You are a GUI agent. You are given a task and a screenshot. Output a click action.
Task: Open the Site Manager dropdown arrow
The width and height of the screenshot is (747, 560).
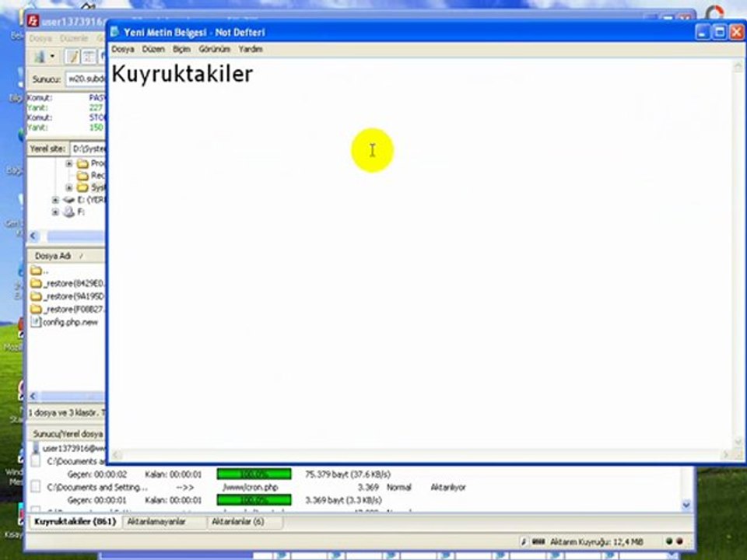pos(52,57)
